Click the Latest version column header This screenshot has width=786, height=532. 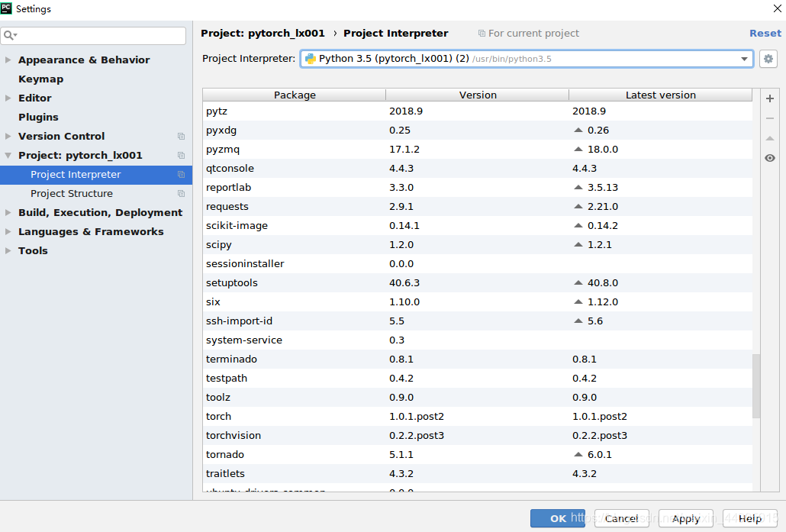[661, 95]
